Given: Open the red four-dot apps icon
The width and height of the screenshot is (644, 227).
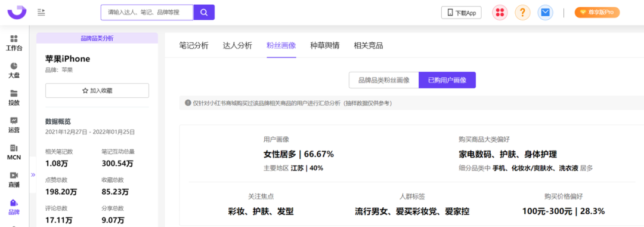Looking at the screenshot, I should click(x=500, y=13).
